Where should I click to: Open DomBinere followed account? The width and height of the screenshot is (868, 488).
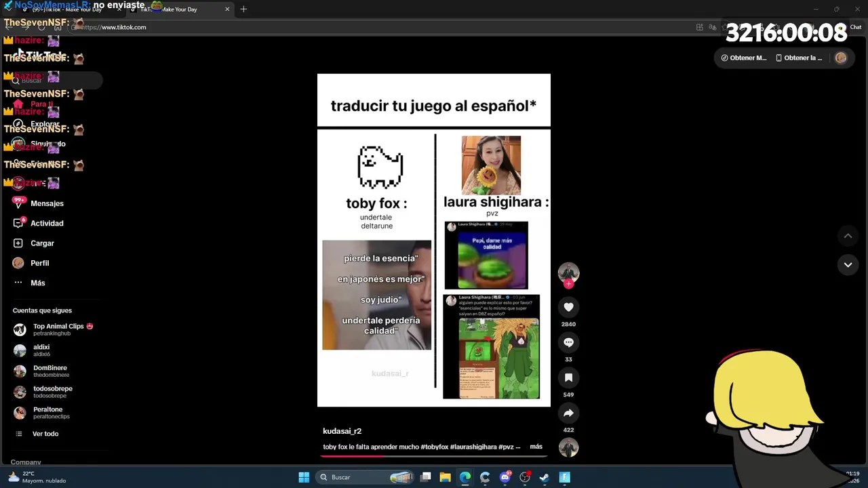(x=41, y=371)
